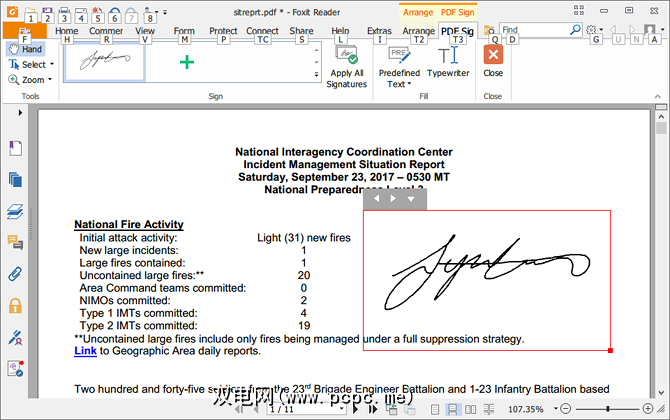
Task: Open the user account profile icon
Action: pos(649,29)
